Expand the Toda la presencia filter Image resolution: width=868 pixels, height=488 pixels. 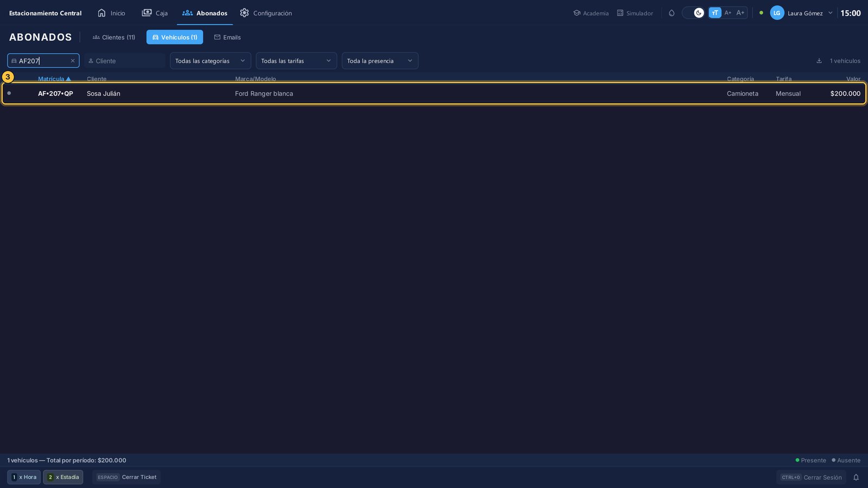pyautogui.click(x=380, y=61)
